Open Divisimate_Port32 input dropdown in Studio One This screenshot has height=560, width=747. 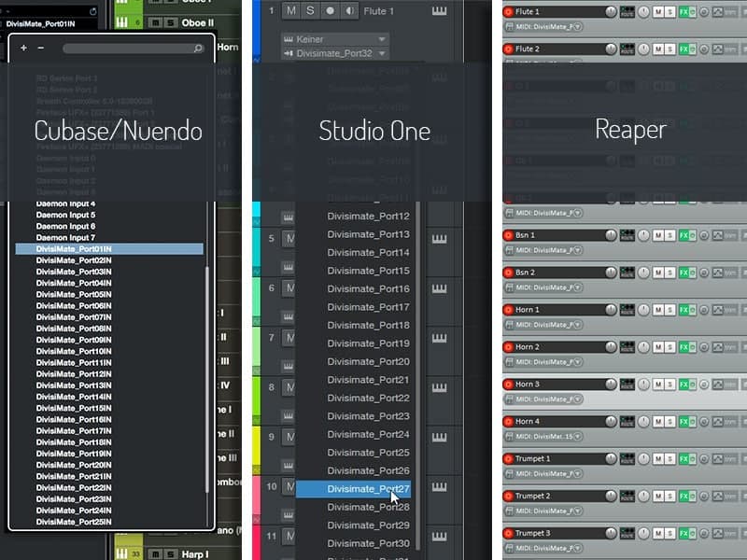pyautogui.click(x=335, y=53)
